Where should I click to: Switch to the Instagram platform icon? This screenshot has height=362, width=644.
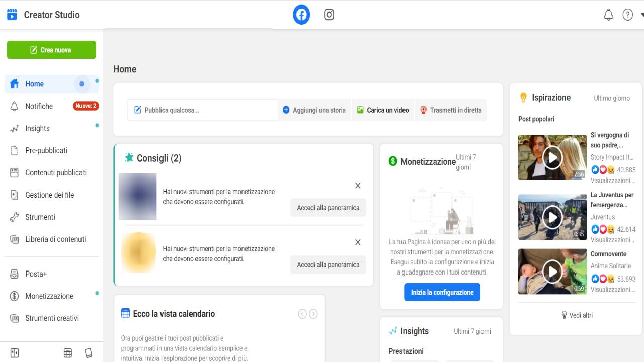pos(329,15)
